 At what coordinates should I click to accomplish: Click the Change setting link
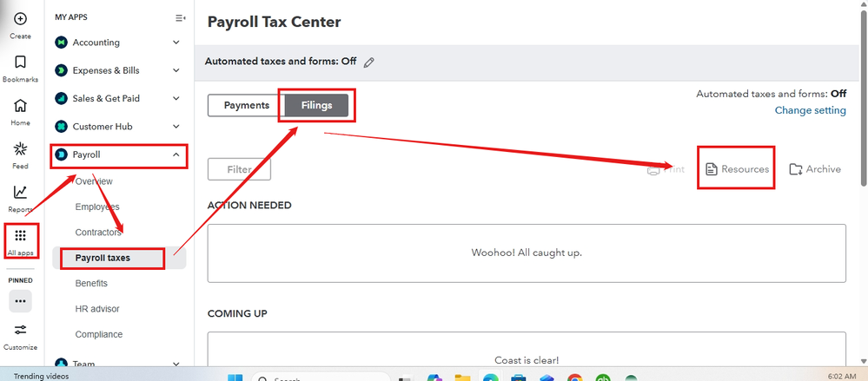pos(810,110)
